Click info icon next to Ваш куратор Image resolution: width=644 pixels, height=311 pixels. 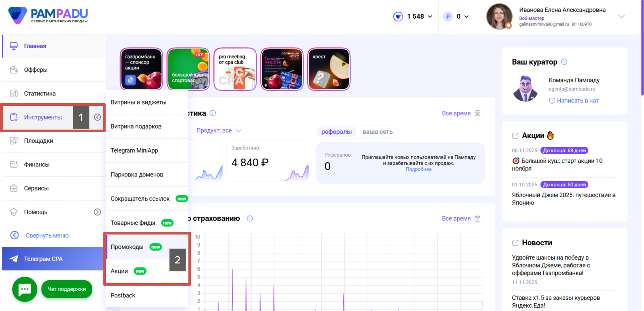click(564, 62)
